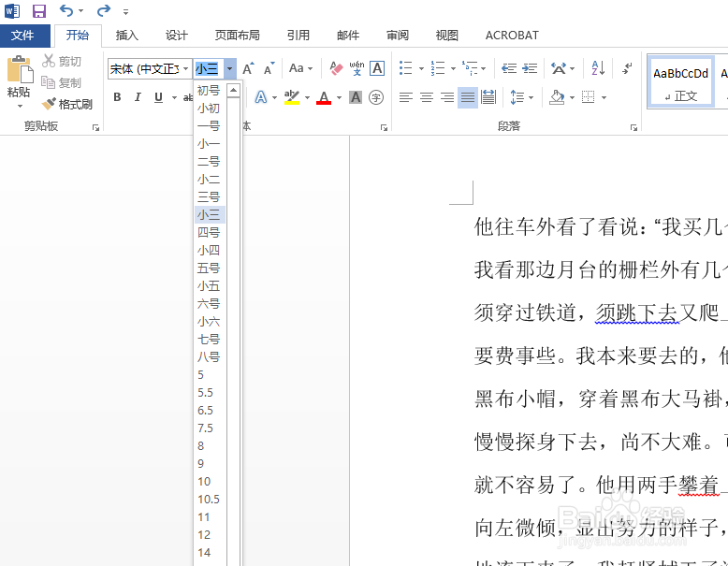Click the paragraph shading paint bucket
The width and height of the screenshot is (728, 566).
point(557,97)
